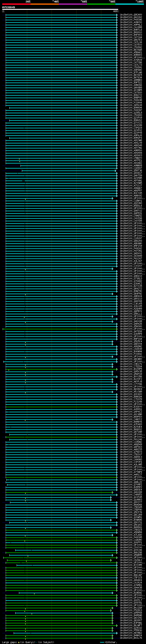Select UniRef100_P55830 label
Screen dimensions: 146x644
click(x=131, y=631)
